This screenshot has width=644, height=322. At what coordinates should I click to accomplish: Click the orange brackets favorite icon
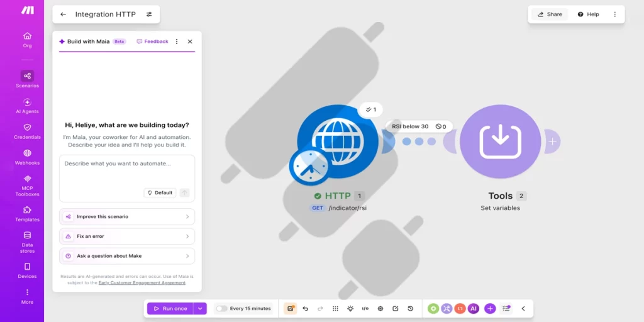coord(460,308)
